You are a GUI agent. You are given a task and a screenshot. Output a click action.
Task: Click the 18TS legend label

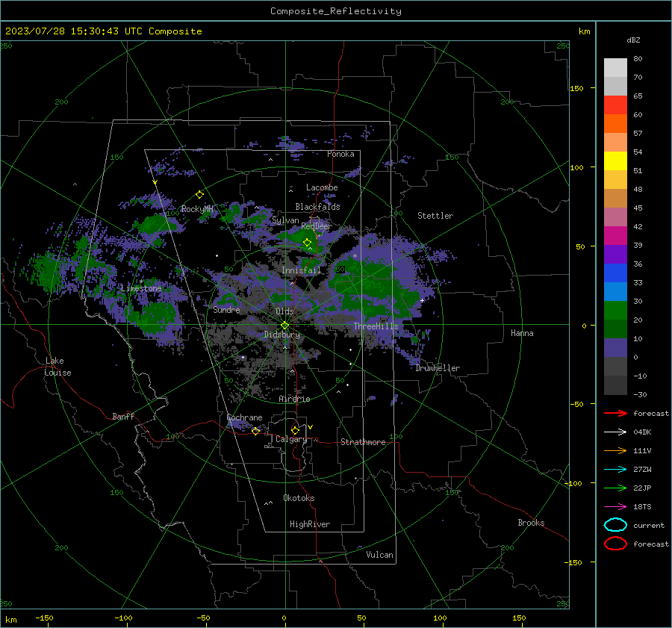pos(642,507)
